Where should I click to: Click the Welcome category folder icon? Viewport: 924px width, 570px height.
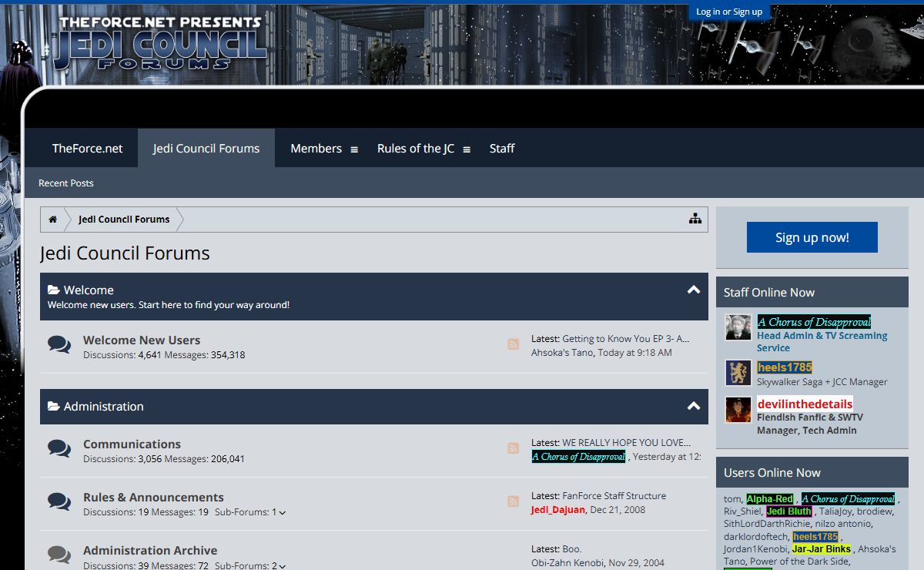tap(54, 290)
